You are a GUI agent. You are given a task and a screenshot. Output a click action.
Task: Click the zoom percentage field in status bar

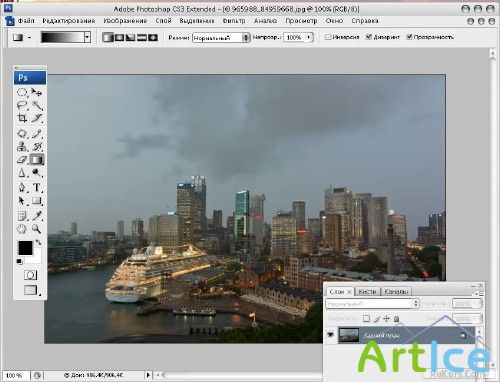[x=16, y=376]
